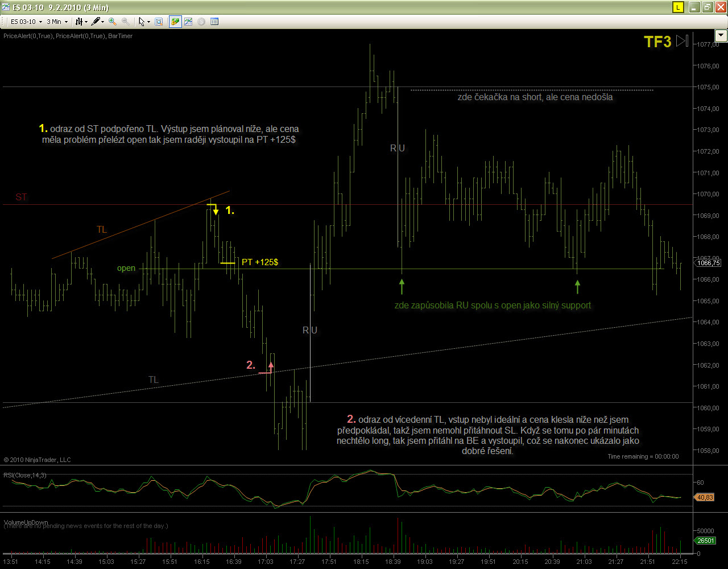Click the greyed zoom out magnifier

pos(125,22)
